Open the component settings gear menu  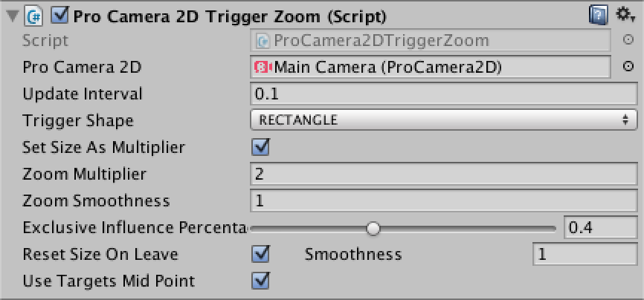pos(626,16)
